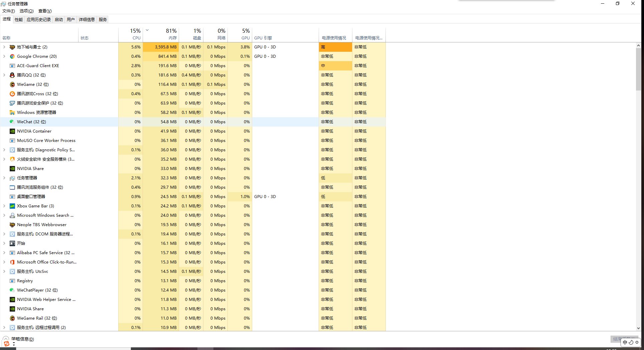The height and width of the screenshot is (350, 644).
Task: Switch to the 详细信息 tab
Action: 87,19
